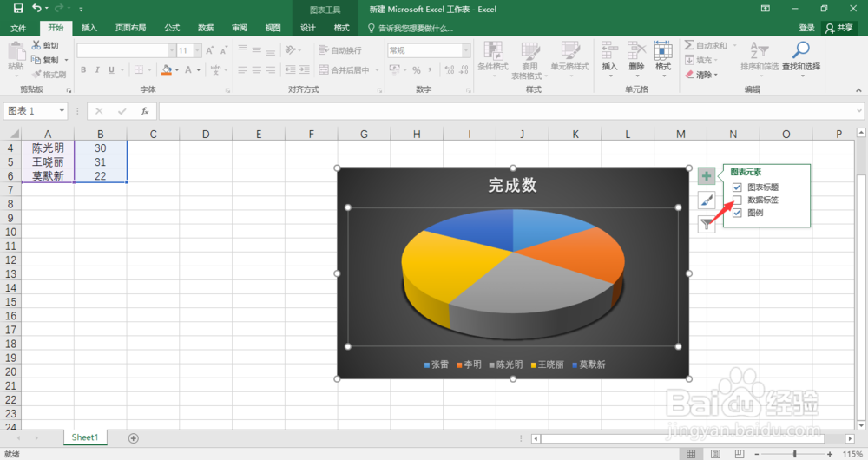
Task: Open the font size dropdown
Action: point(198,50)
